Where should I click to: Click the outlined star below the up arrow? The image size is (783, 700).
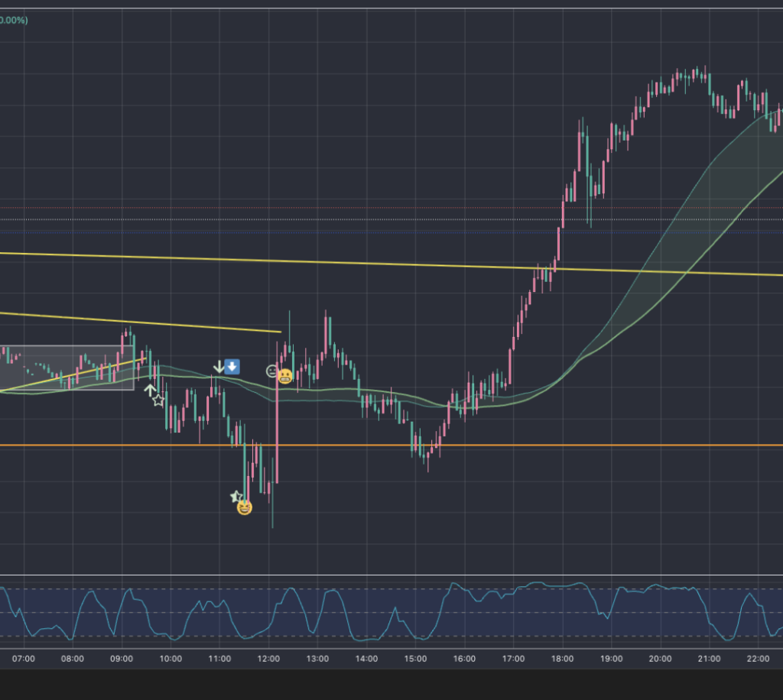[x=158, y=400]
